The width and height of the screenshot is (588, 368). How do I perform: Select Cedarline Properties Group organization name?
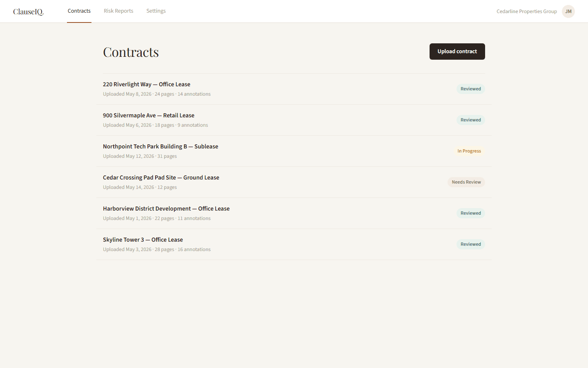click(x=527, y=11)
